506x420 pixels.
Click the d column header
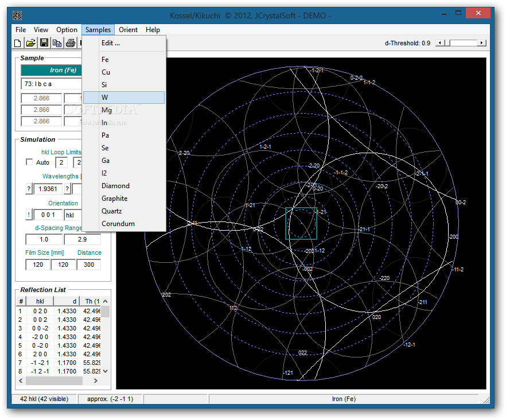67,301
